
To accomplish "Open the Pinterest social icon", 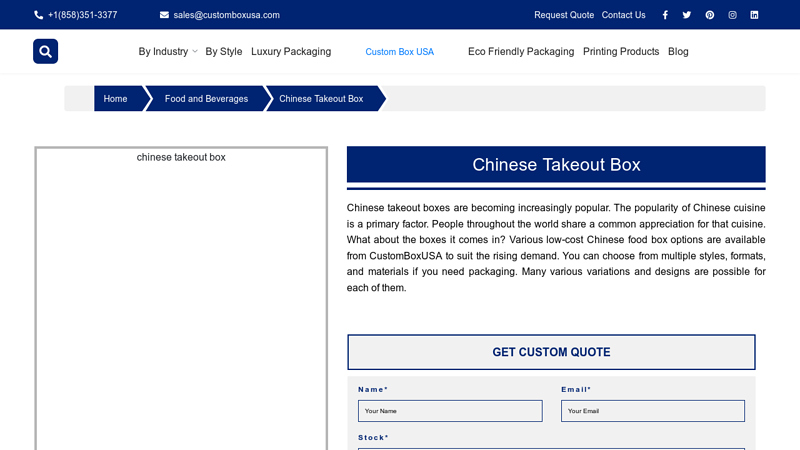I will tap(710, 15).
